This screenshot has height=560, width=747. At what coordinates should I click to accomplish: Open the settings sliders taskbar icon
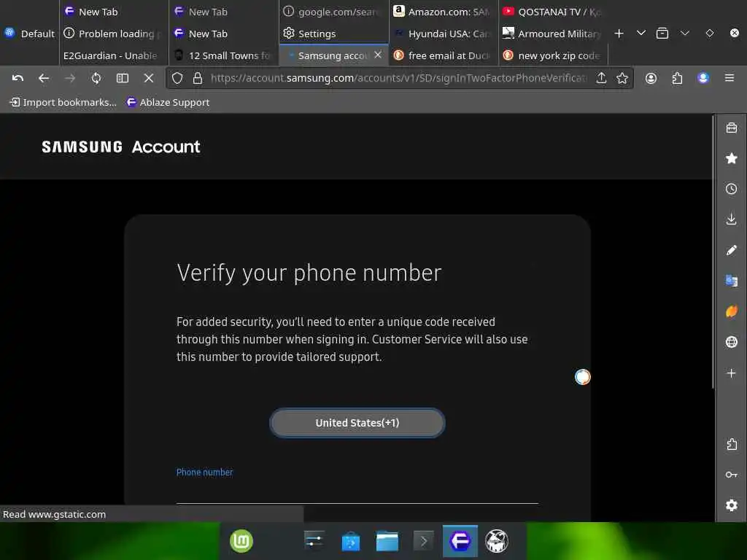[x=314, y=541]
